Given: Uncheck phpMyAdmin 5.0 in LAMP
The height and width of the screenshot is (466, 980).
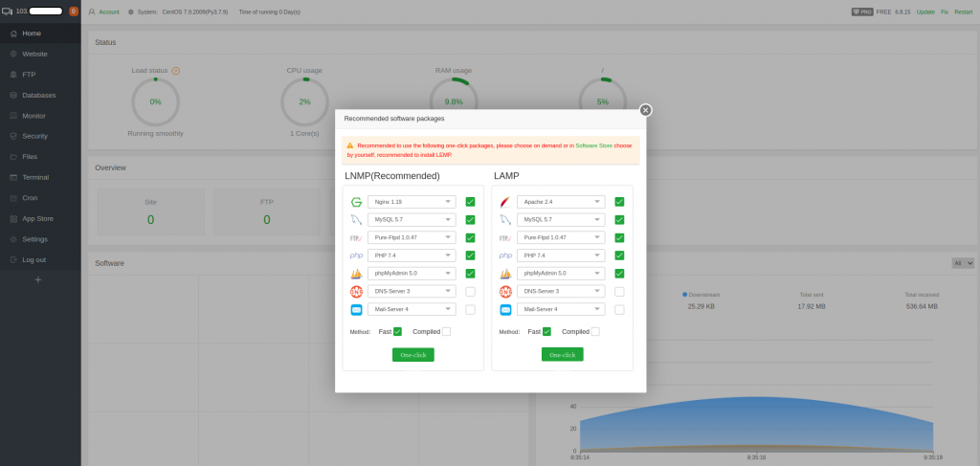Looking at the screenshot, I should coord(619,274).
